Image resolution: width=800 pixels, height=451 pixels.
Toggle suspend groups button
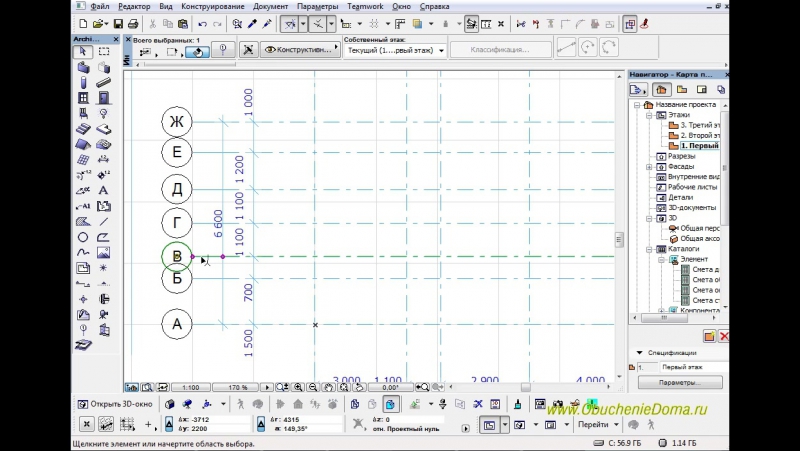[630, 24]
